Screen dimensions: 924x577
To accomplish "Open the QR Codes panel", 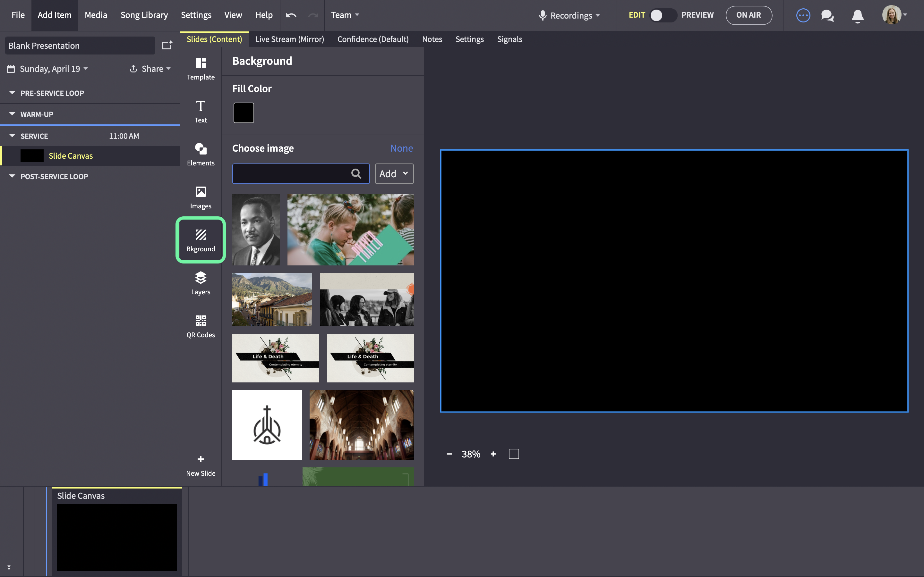I will pyautogui.click(x=201, y=327).
